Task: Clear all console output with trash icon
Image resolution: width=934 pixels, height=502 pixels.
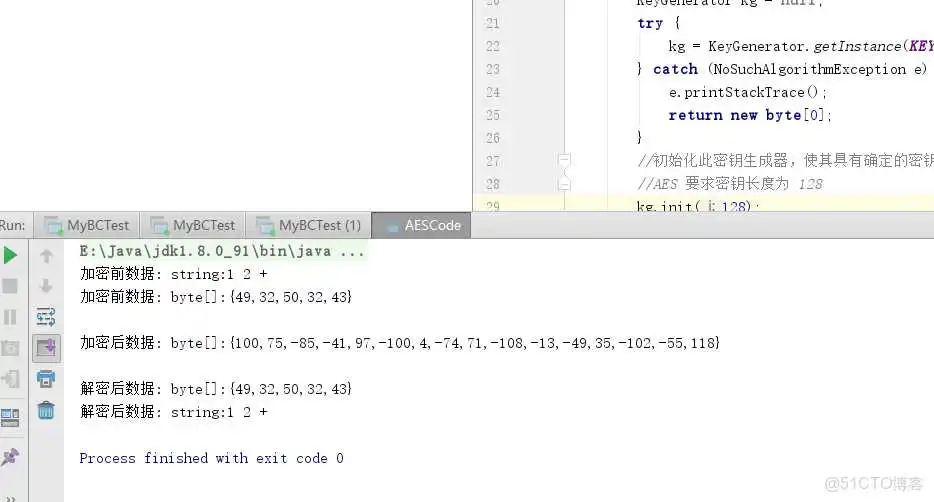Action: (x=46, y=410)
